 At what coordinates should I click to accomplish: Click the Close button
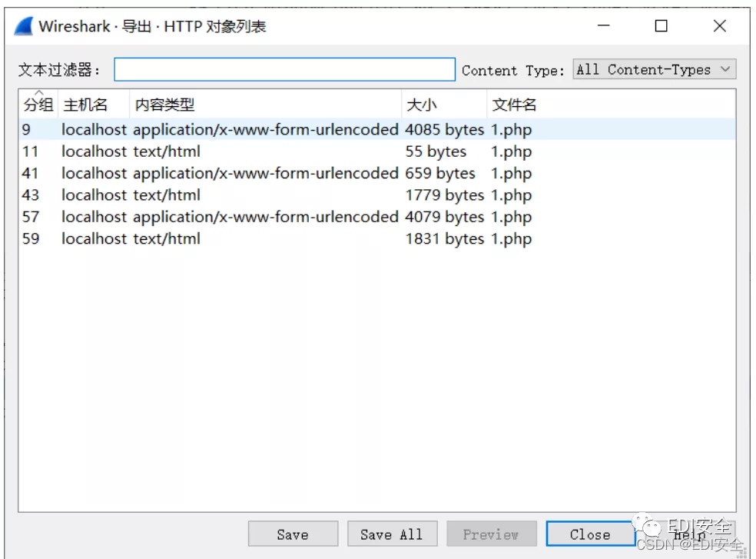[x=590, y=534]
